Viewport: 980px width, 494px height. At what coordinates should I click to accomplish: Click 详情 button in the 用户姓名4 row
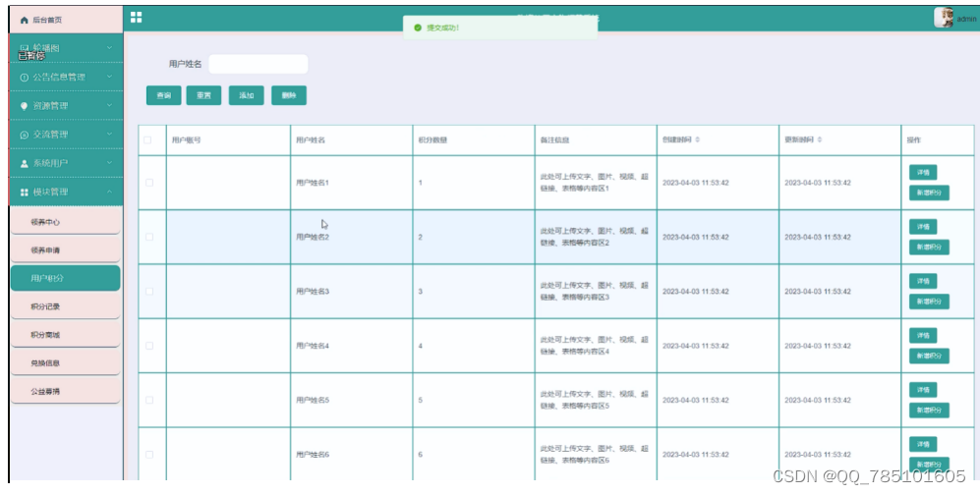[x=922, y=335]
